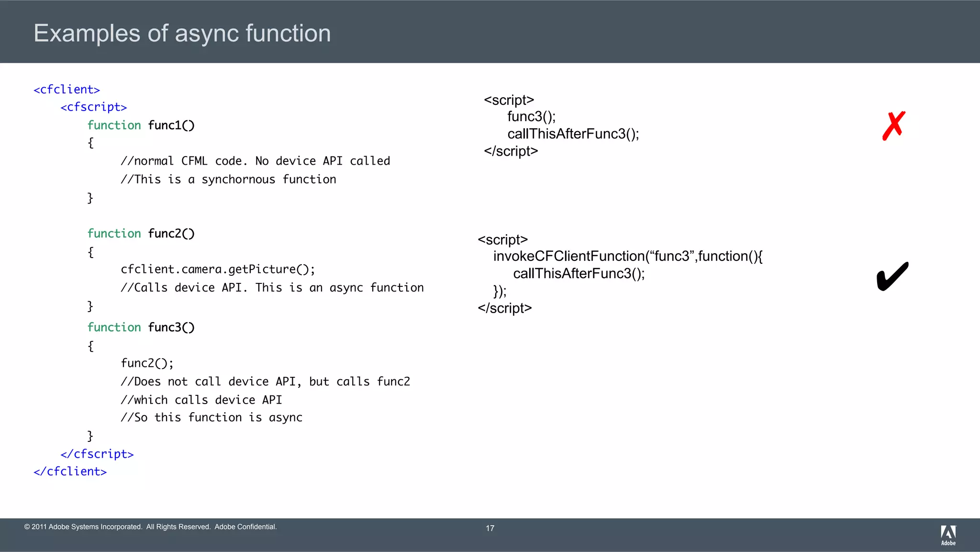The height and width of the screenshot is (552, 980).
Task: Click the 'function func2()' declaration
Action: click(x=141, y=234)
